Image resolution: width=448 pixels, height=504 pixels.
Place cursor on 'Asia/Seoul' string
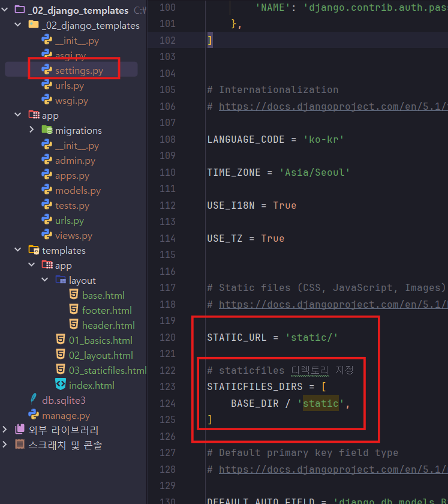pyautogui.click(x=314, y=172)
